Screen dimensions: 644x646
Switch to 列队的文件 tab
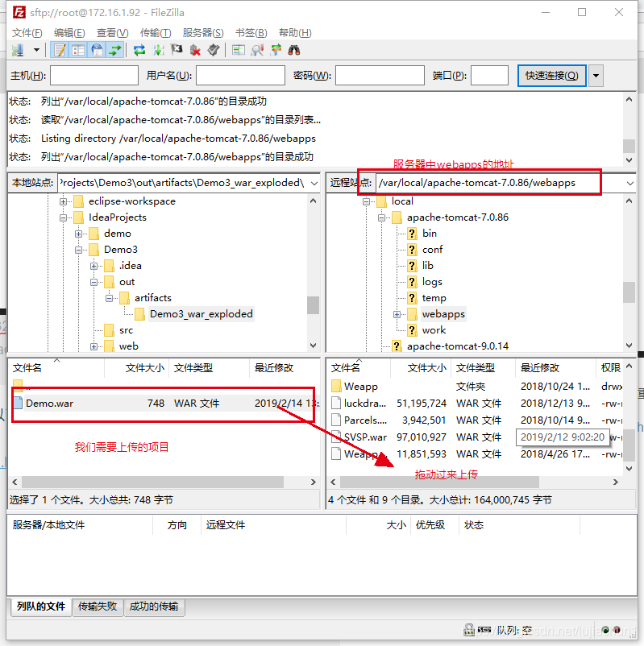pos(41,607)
